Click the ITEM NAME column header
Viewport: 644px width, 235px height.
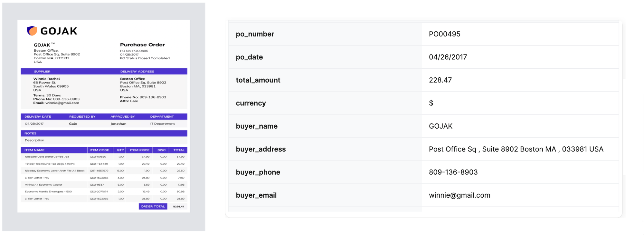tap(34, 150)
